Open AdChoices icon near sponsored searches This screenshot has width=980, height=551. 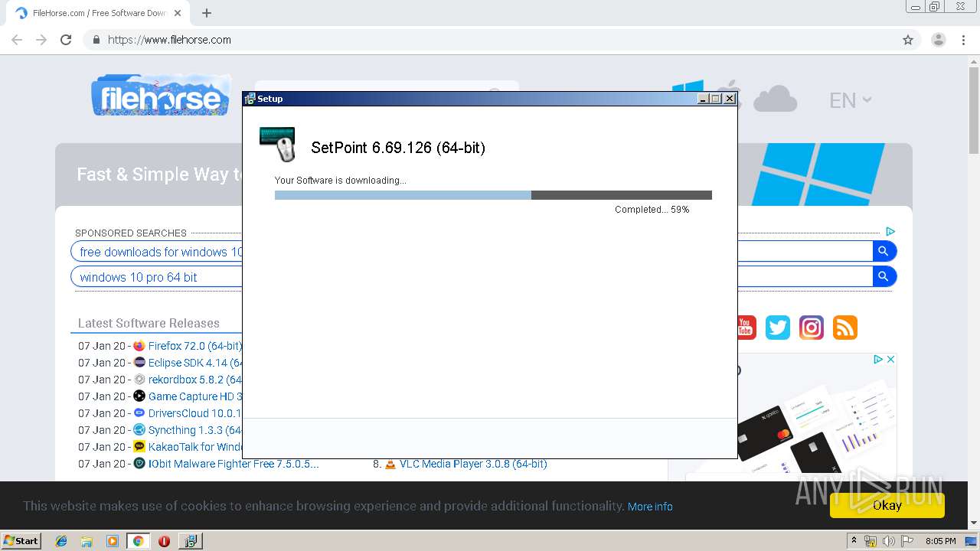(x=890, y=231)
